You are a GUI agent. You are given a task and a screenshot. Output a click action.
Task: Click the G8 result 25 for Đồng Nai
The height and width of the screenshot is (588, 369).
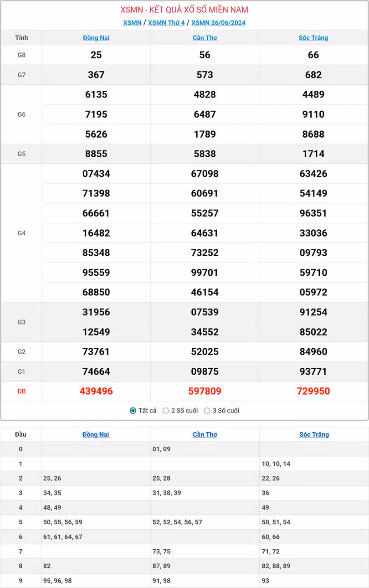[96, 55]
